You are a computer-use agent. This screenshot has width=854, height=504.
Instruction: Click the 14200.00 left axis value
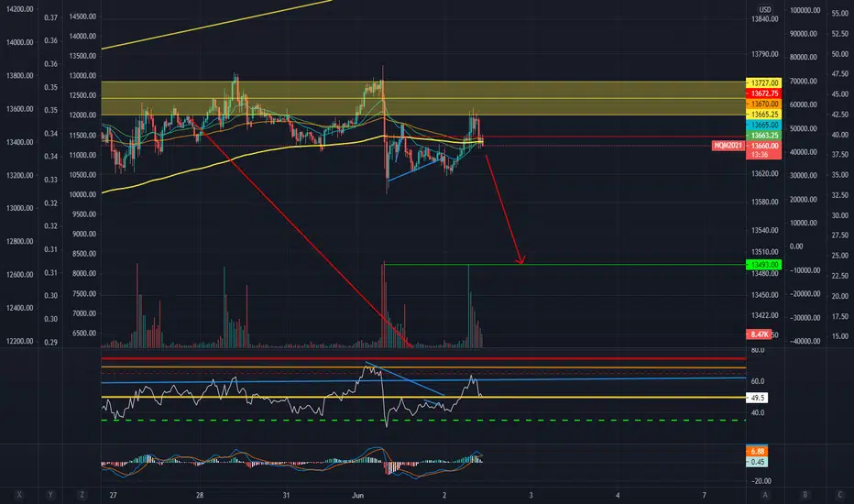pos(19,9)
